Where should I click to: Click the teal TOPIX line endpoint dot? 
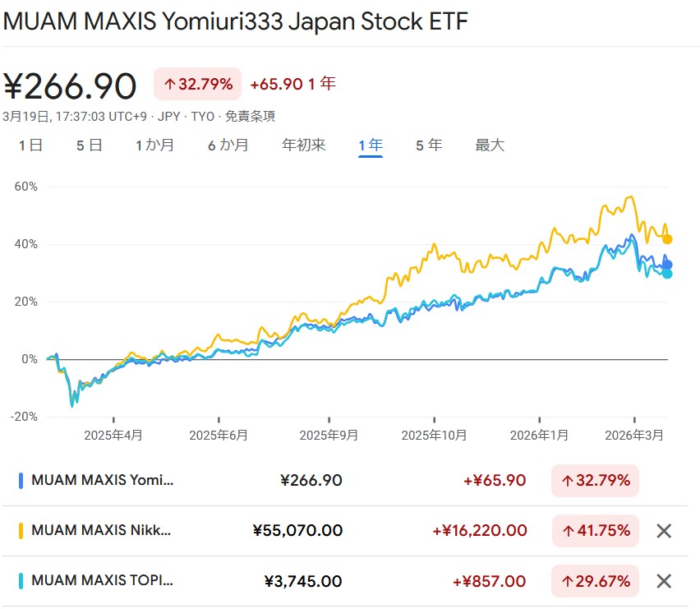coord(667,274)
